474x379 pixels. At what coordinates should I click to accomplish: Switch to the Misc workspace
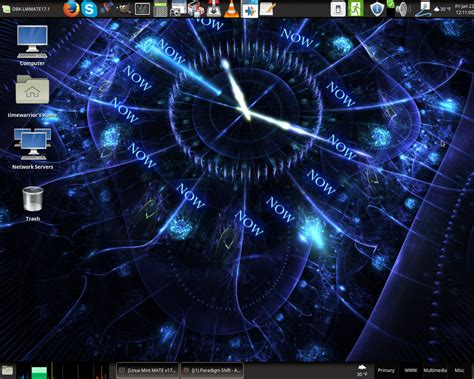pyautogui.click(x=459, y=370)
